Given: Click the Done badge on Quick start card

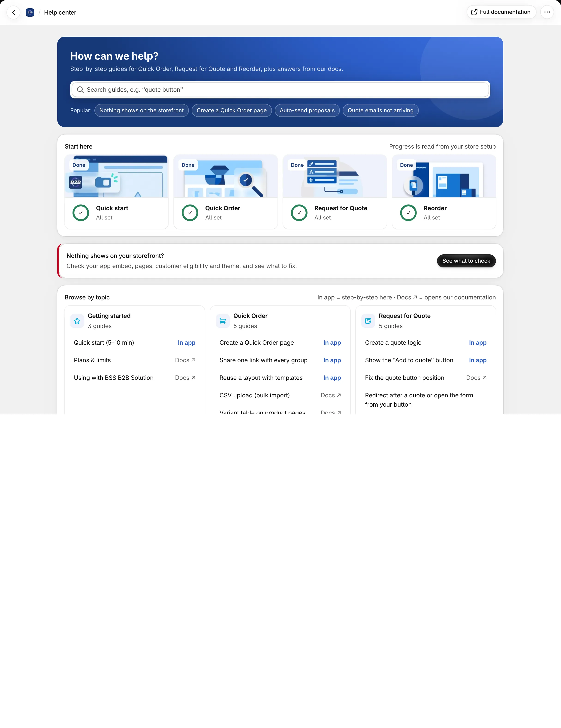Looking at the screenshot, I should pyautogui.click(x=79, y=165).
